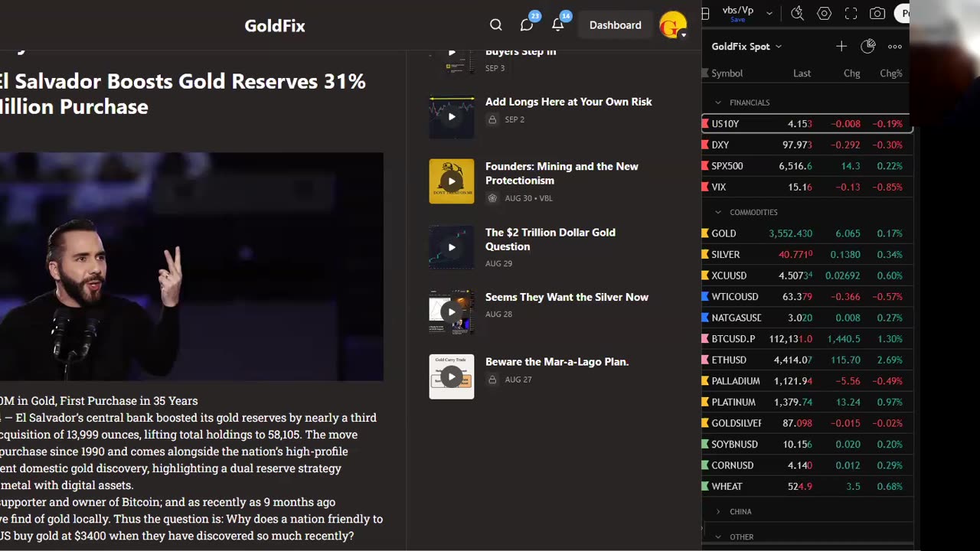The width and height of the screenshot is (980, 551).
Task: Select the SOYBNUSD watchlist row
Action: (x=807, y=444)
